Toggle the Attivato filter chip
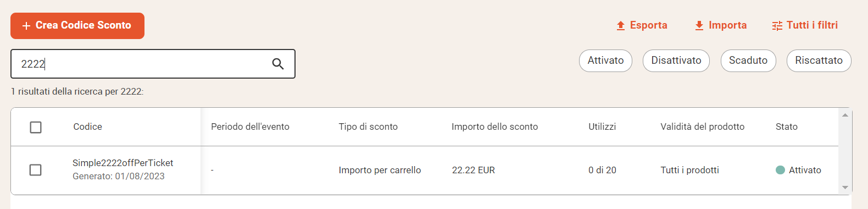868x209 pixels. (x=605, y=61)
